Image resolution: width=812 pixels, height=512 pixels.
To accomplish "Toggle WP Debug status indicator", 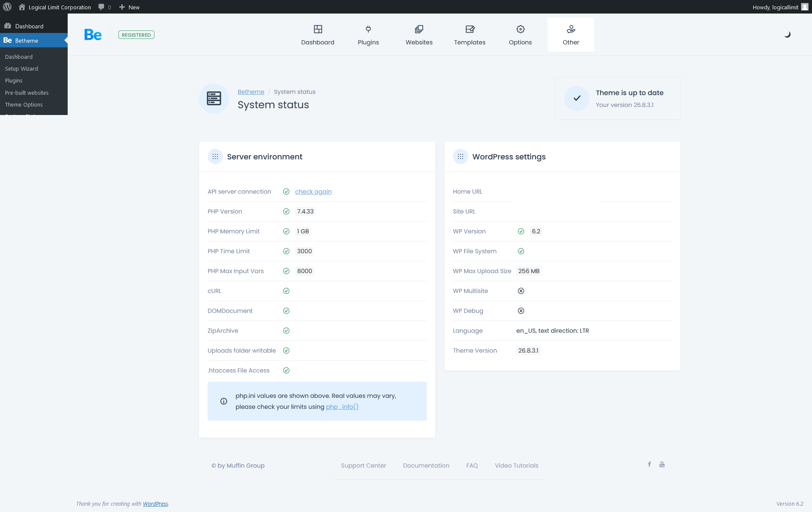I will coord(521,311).
